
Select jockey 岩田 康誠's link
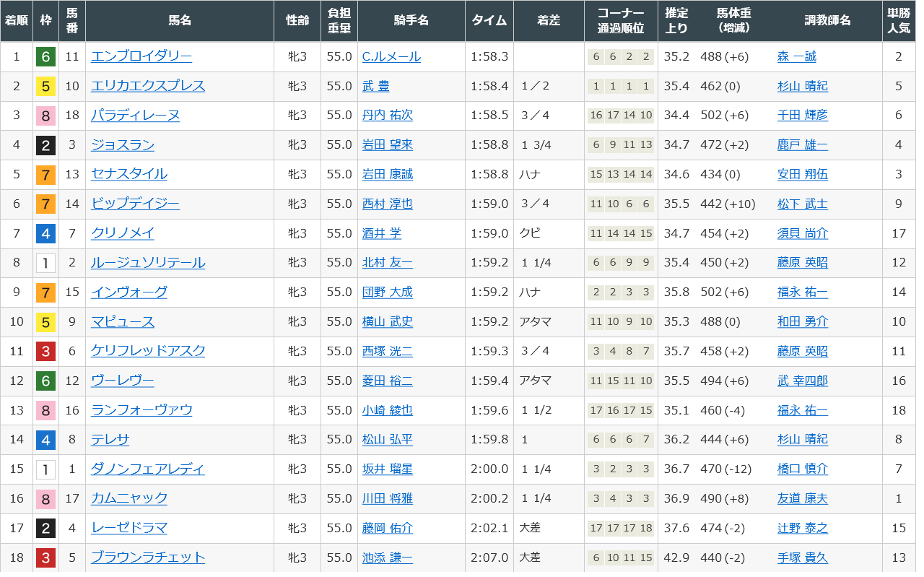click(x=387, y=174)
